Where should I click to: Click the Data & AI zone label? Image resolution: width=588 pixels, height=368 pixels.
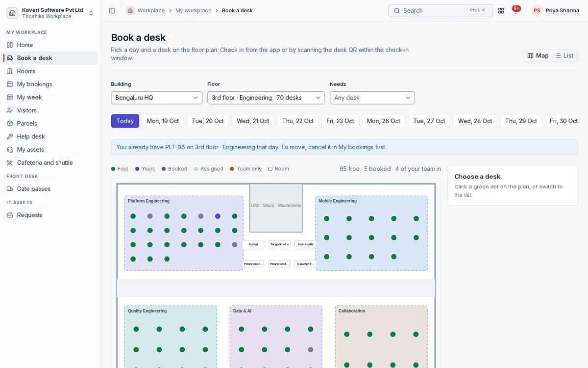(x=242, y=311)
